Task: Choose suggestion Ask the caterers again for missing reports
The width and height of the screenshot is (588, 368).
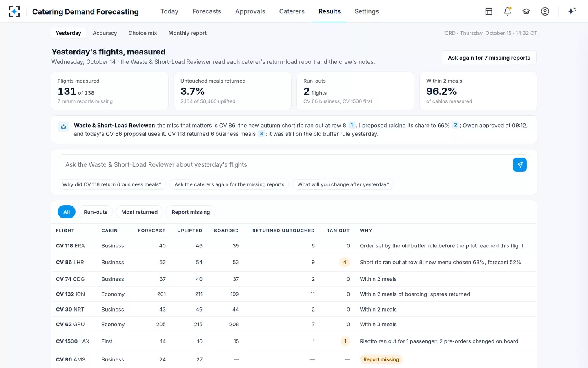Action: point(229,184)
